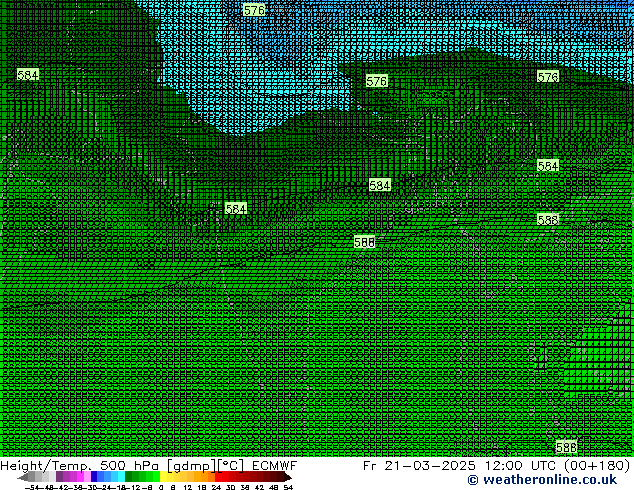The height and width of the screenshot is (490, 634).
Task: Click the ECMWF model name in the title
Action: [275, 466]
